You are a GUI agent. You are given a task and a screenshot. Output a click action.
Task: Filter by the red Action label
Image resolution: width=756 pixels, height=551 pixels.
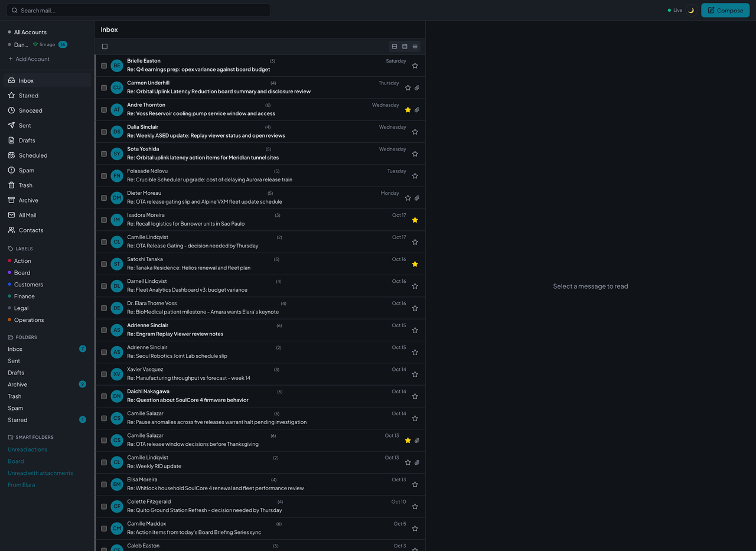(22, 261)
